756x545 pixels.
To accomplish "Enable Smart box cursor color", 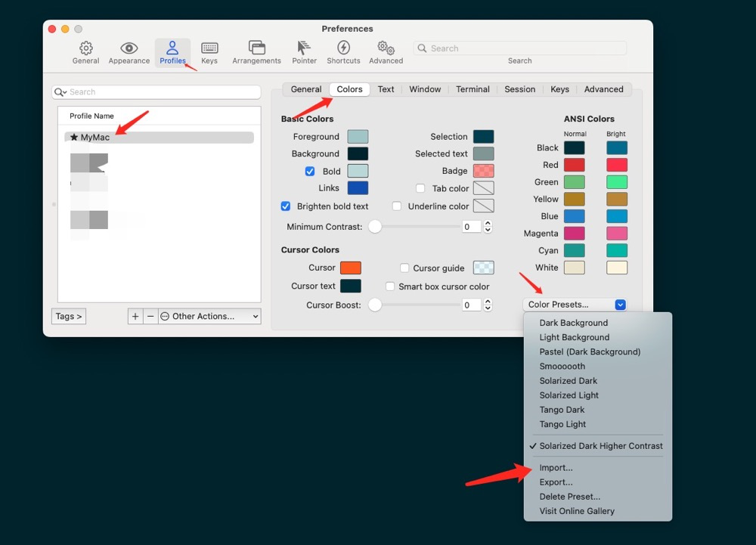I will pyautogui.click(x=390, y=286).
